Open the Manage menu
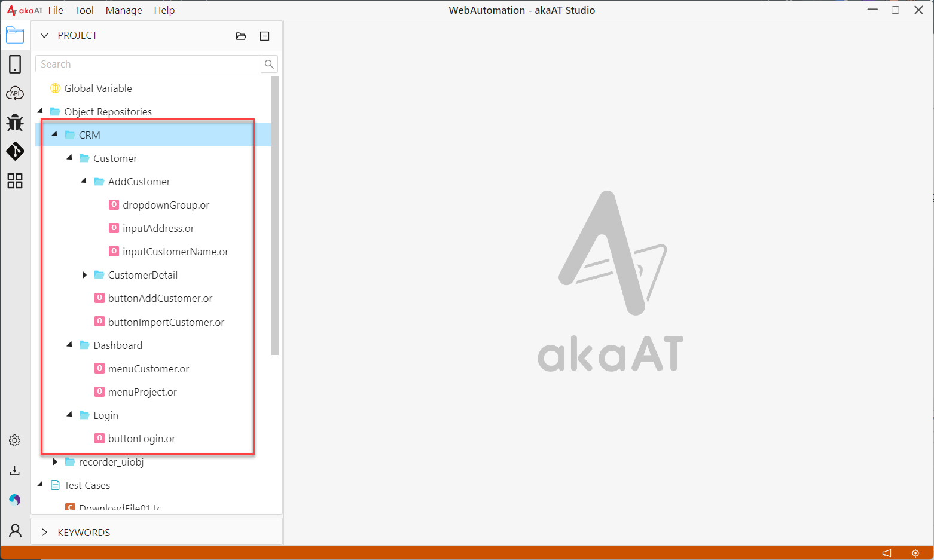 pos(124,10)
